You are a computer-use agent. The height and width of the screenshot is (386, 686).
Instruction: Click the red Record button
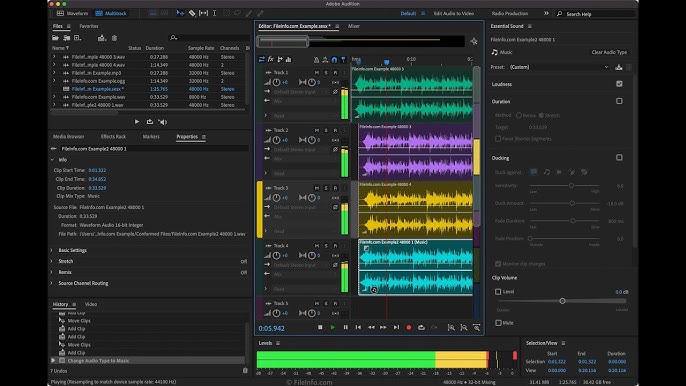(409, 327)
